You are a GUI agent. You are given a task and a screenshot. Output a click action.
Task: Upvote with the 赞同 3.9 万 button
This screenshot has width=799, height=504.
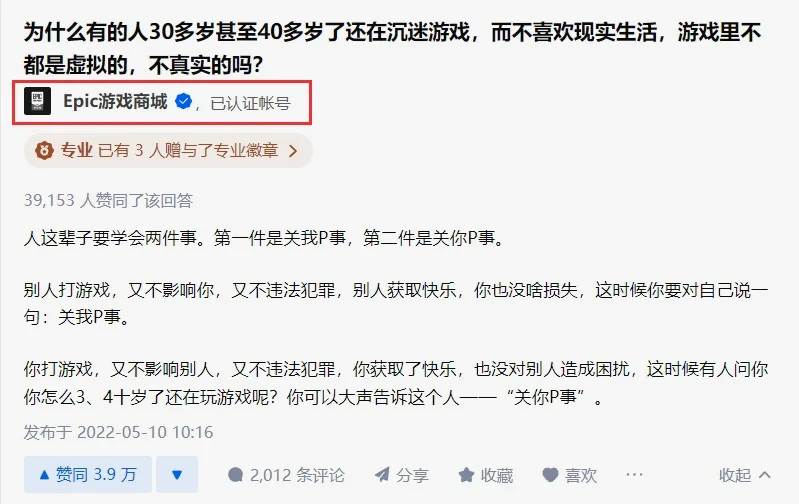point(88,474)
